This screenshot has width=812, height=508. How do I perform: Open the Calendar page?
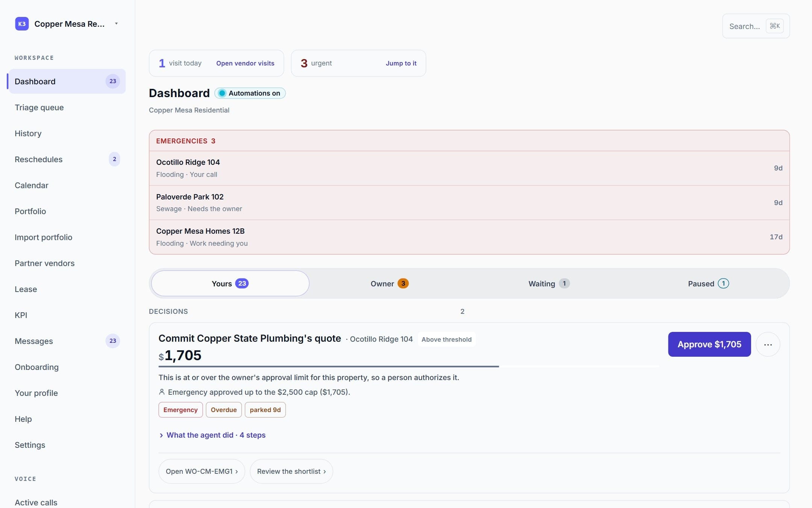click(67, 185)
